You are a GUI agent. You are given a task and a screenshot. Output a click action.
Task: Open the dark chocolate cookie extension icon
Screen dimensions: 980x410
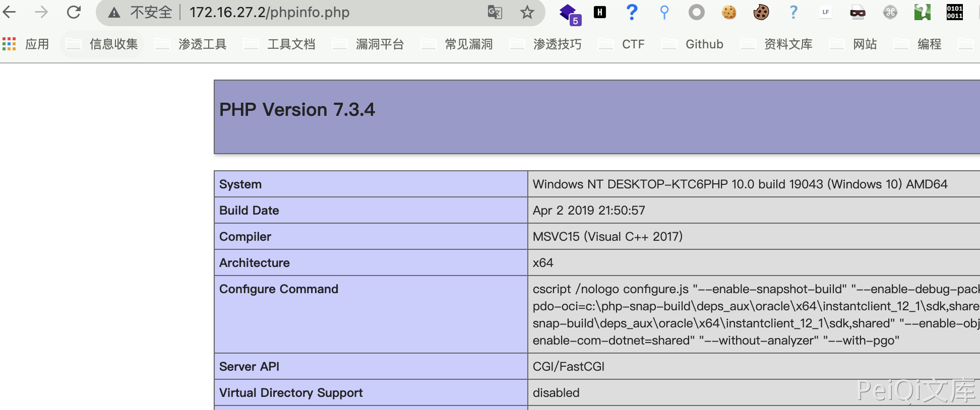(761, 12)
